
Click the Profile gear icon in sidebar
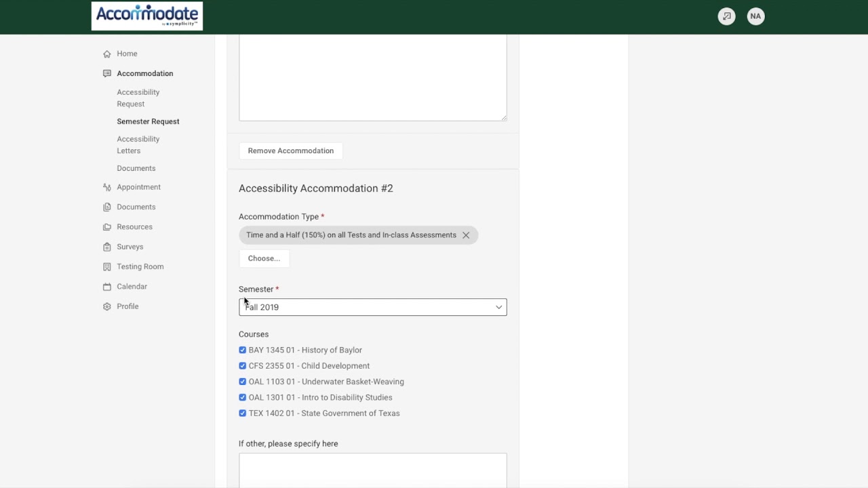pos(107,306)
